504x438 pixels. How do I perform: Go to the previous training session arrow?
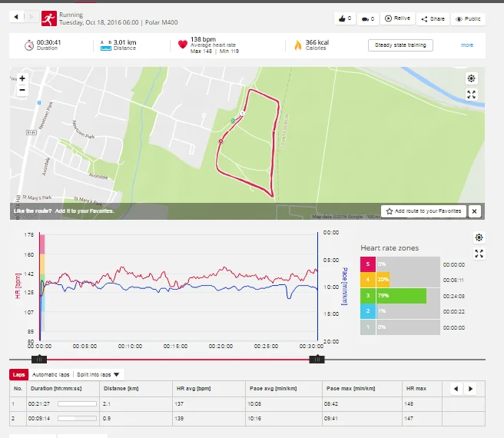[x=18, y=16]
